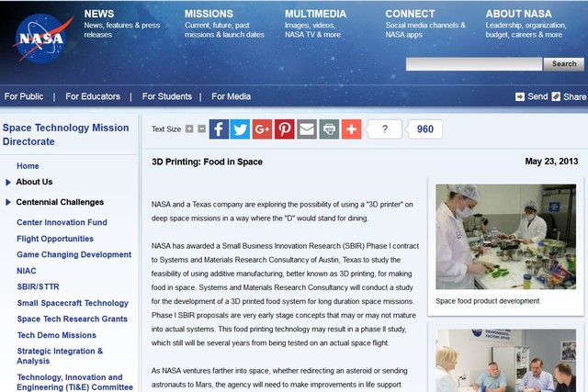Click the article title 3D Printing: Food in Space

click(x=207, y=162)
